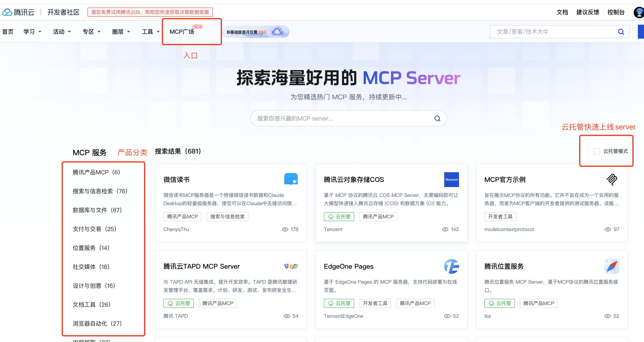Open 控制台 in the top bar
Image resolution: width=644 pixels, height=342 pixels.
[616, 12]
